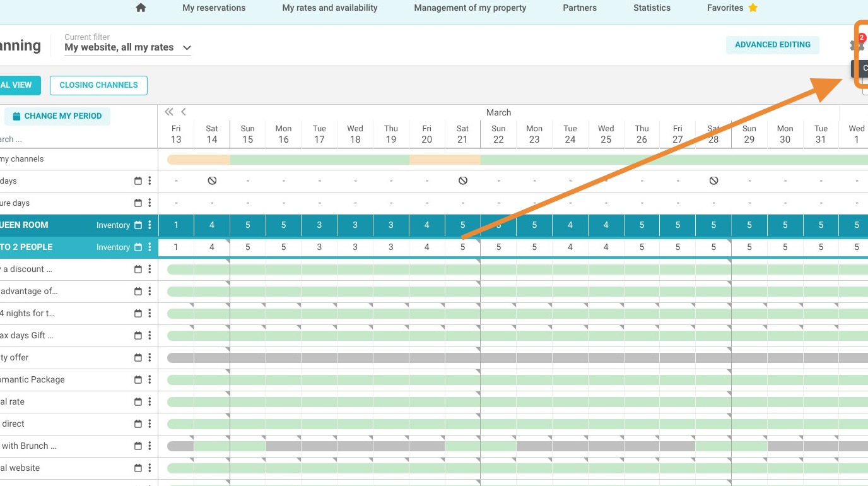Open the Statistics menu

(652, 8)
